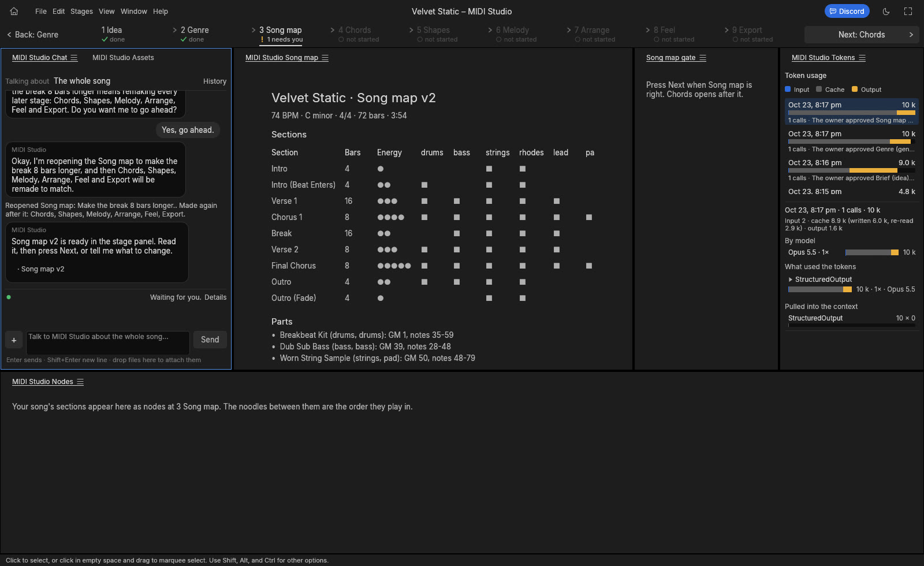Viewport: 924px width, 566px height.
Task: Open the Edit menu
Action: pyautogui.click(x=58, y=11)
